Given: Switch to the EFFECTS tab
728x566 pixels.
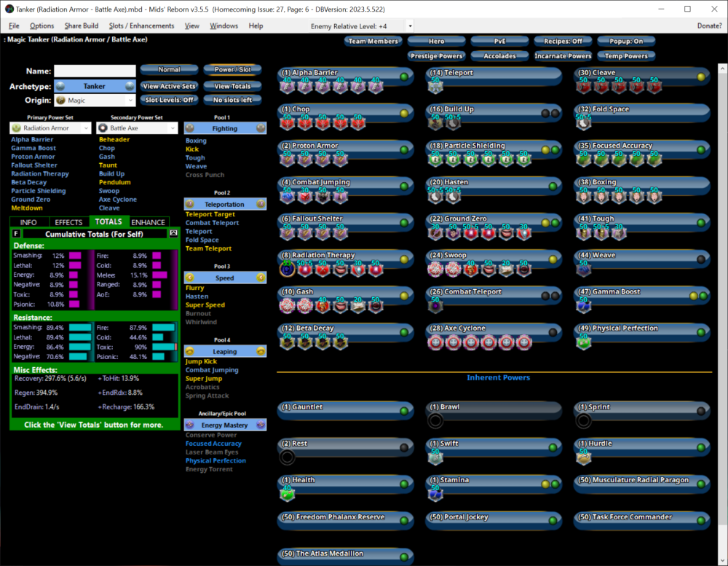Looking at the screenshot, I should (x=68, y=222).
